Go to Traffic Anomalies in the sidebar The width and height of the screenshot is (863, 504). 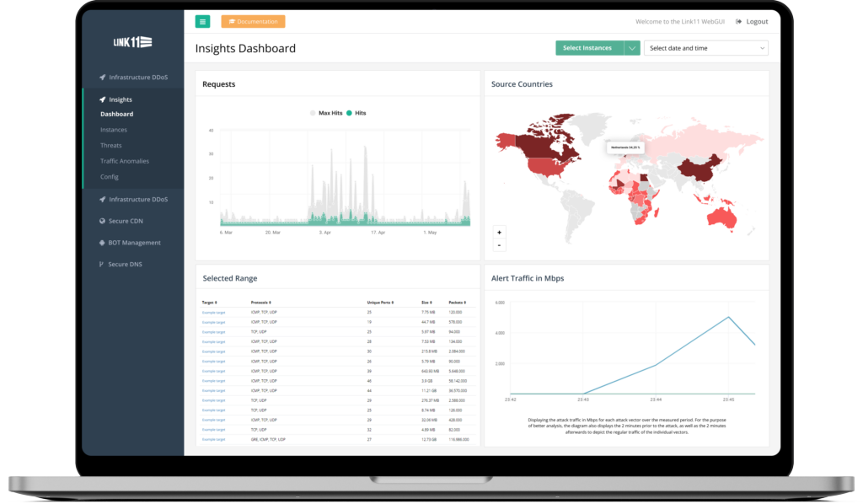click(x=125, y=161)
